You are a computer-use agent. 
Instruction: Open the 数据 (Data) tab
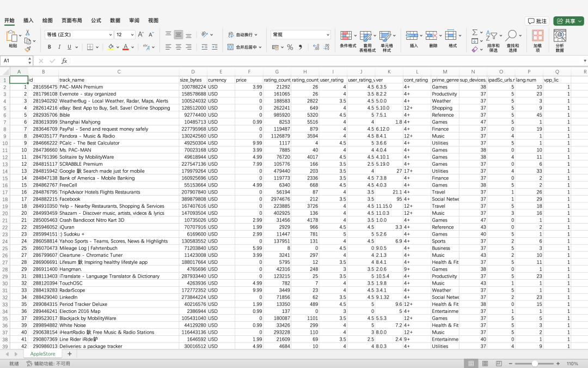(x=115, y=20)
